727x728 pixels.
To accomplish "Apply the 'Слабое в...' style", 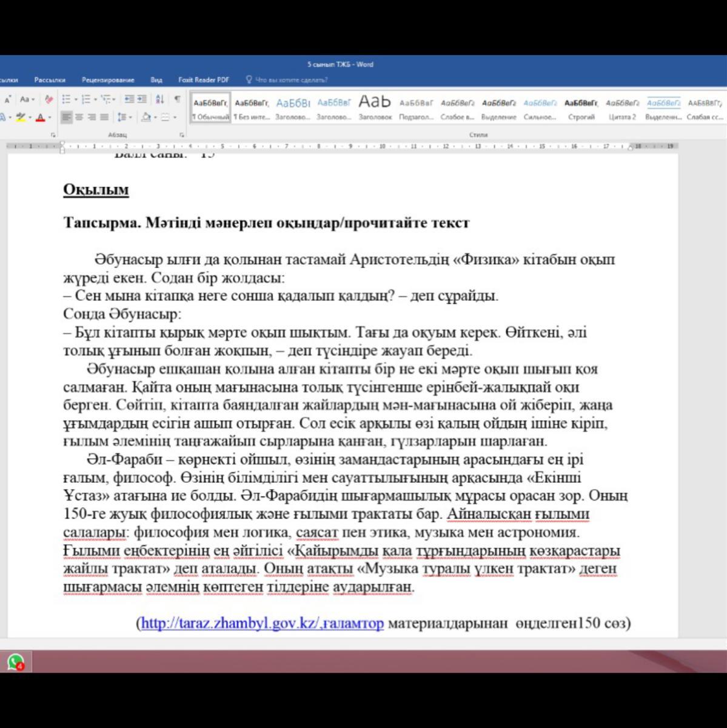I will tap(457, 107).
